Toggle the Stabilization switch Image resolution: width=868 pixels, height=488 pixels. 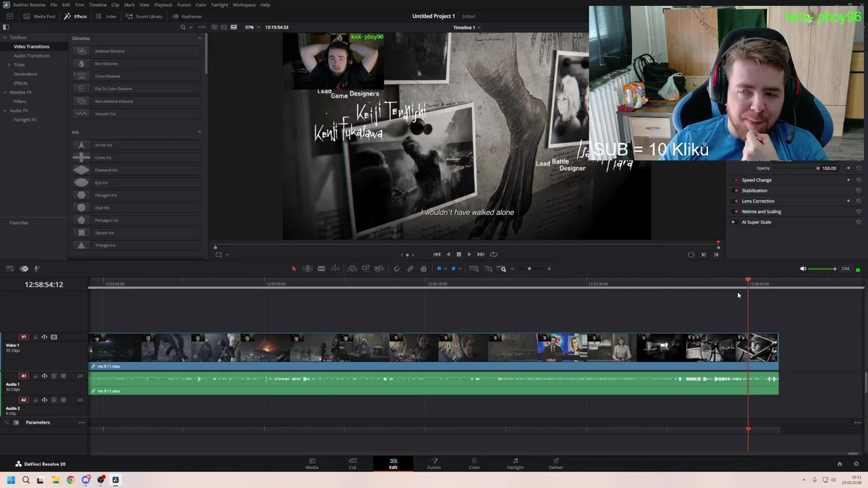pyautogui.click(x=736, y=190)
